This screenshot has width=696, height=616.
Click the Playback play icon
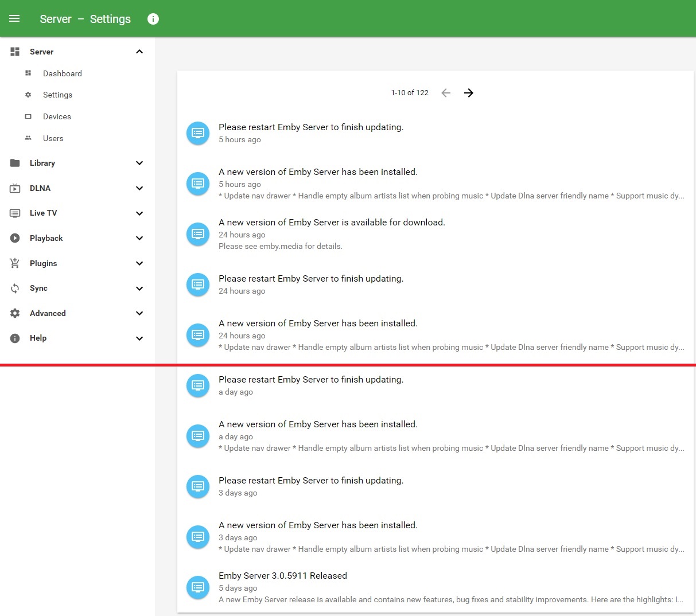coord(15,238)
